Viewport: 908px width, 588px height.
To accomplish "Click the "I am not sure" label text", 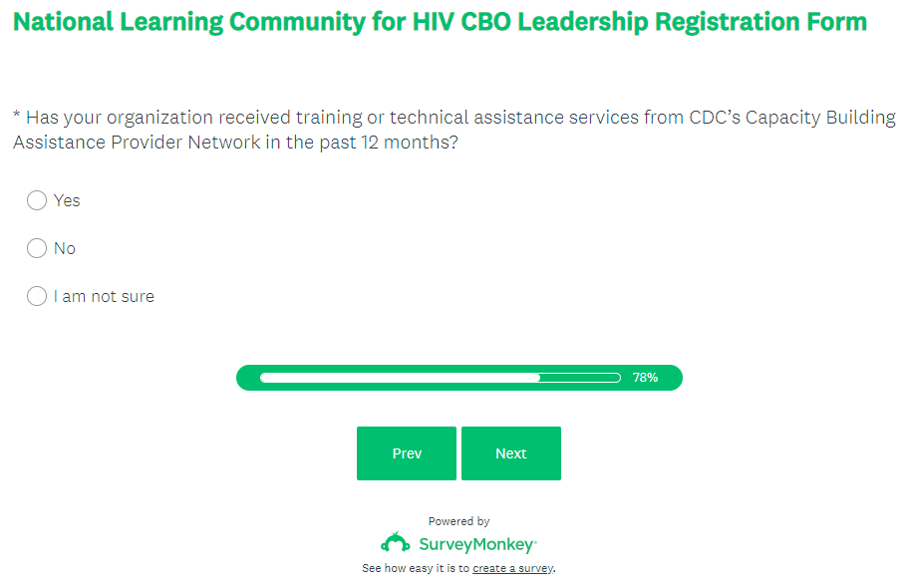I will point(104,296).
